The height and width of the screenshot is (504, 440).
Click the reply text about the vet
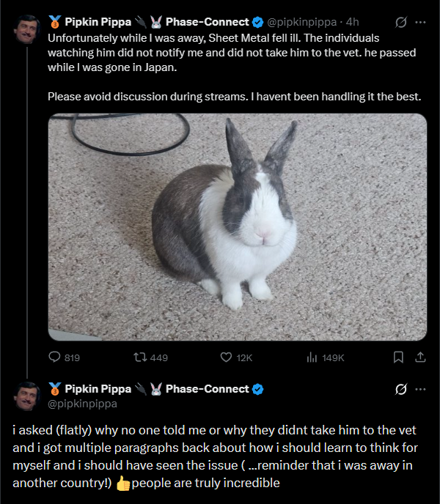[215, 456]
